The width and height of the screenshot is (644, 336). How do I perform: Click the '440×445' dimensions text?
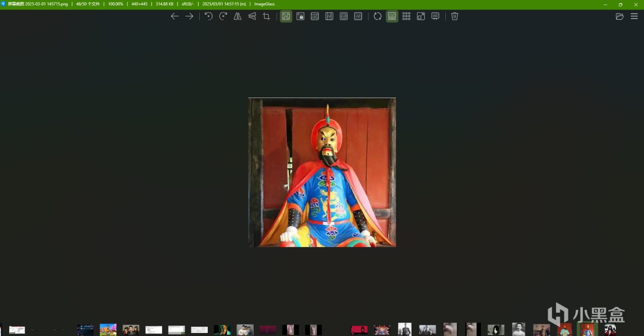pos(139,4)
